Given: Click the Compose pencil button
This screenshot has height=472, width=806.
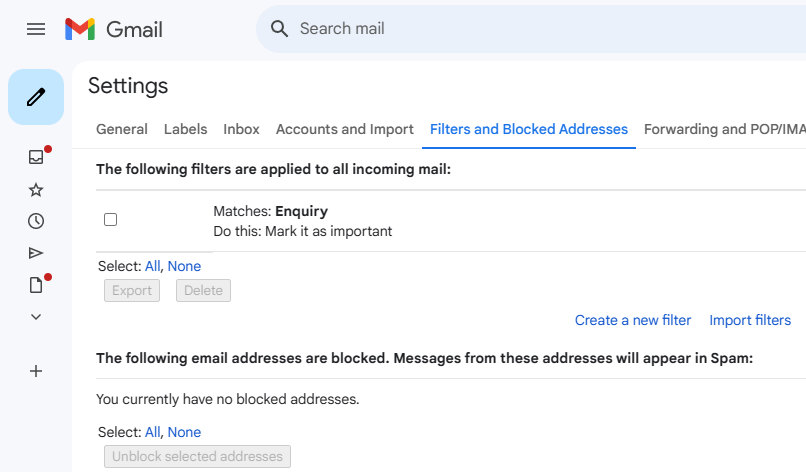Looking at the screenshot, I should coord(36,97).
